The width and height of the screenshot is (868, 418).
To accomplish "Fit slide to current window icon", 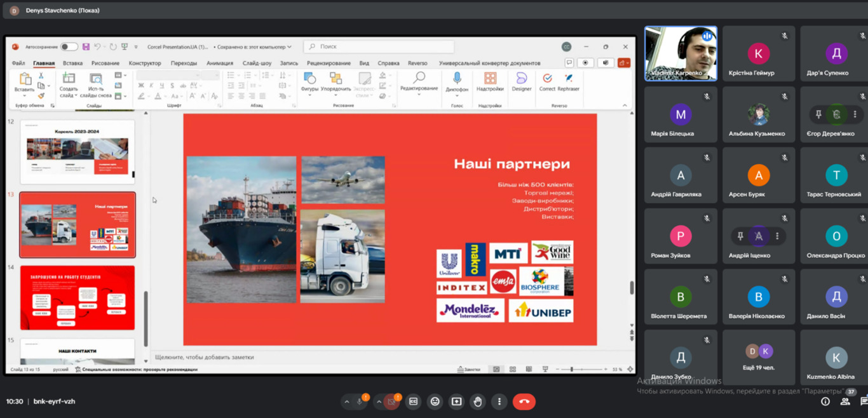I will (630, 369).
